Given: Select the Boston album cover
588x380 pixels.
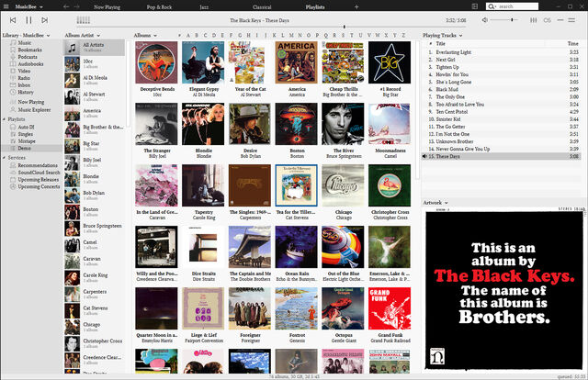Looking at the screenshot, I should tap(296, 124).
